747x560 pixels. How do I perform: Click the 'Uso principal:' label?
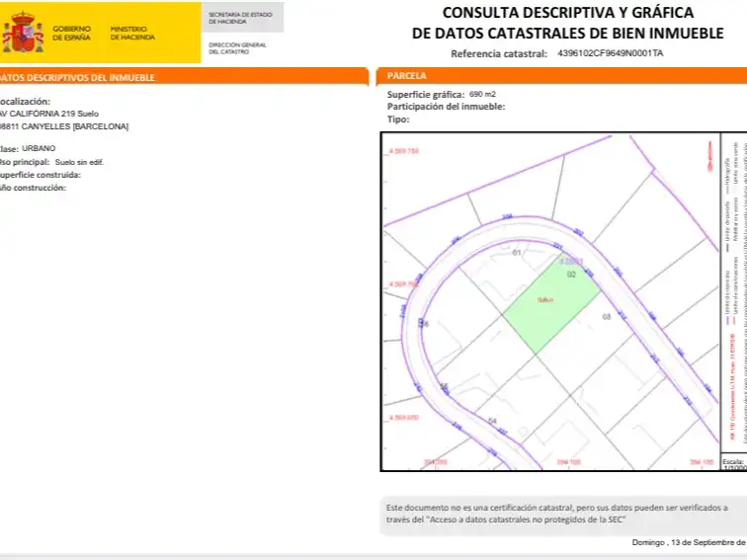tap(25, 162)
